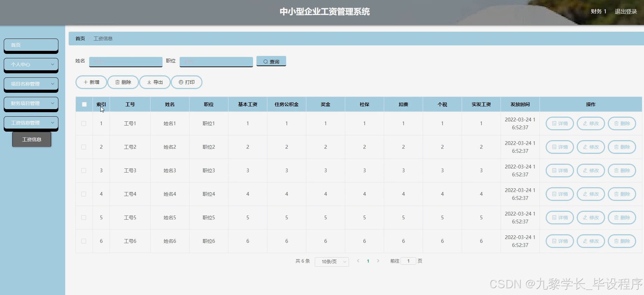Click the 打印 print button
Image resolution: width=644 pixels, height=295 pixels.
click(186, 82)
